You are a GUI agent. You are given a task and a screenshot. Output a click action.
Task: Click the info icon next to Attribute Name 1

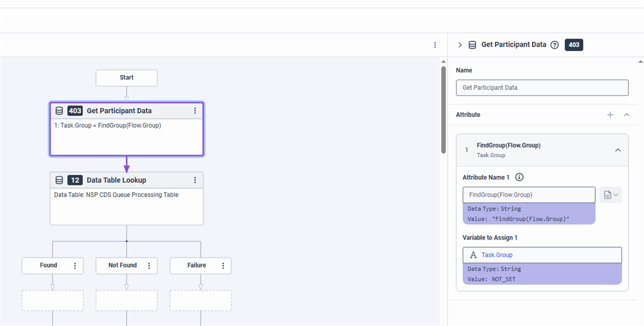pos(519,177)
